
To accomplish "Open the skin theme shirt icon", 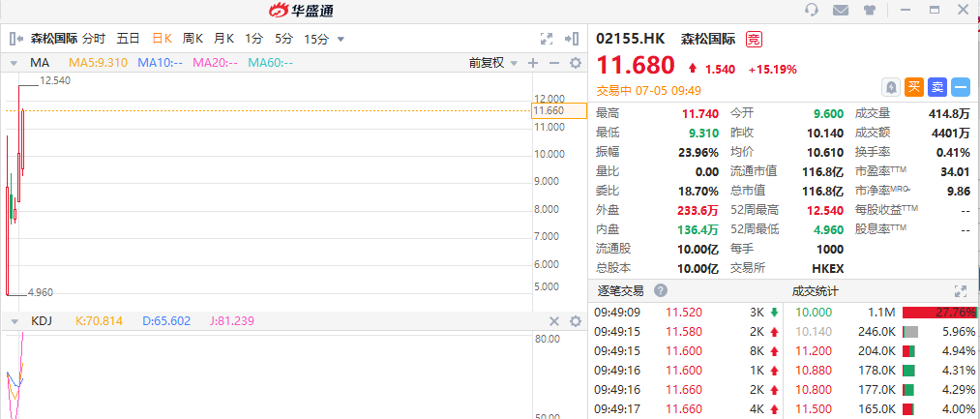I will pyautogui.click(x=870, y=10).
